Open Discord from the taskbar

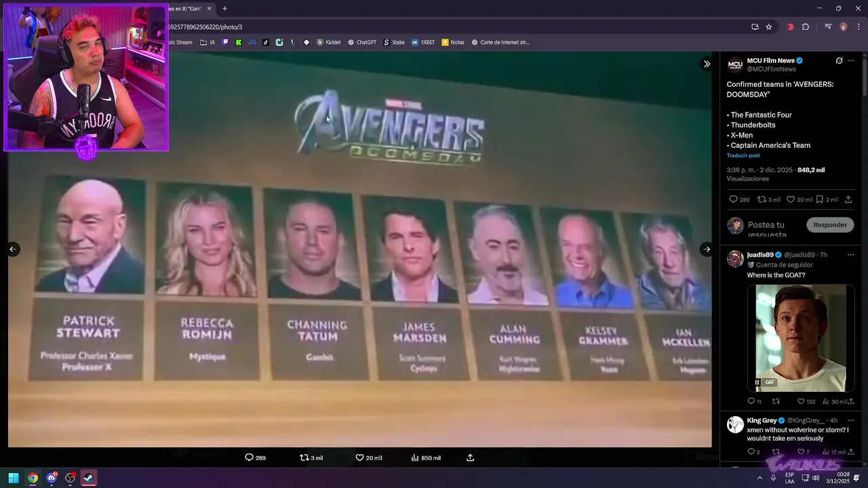(x=52, y=478)
